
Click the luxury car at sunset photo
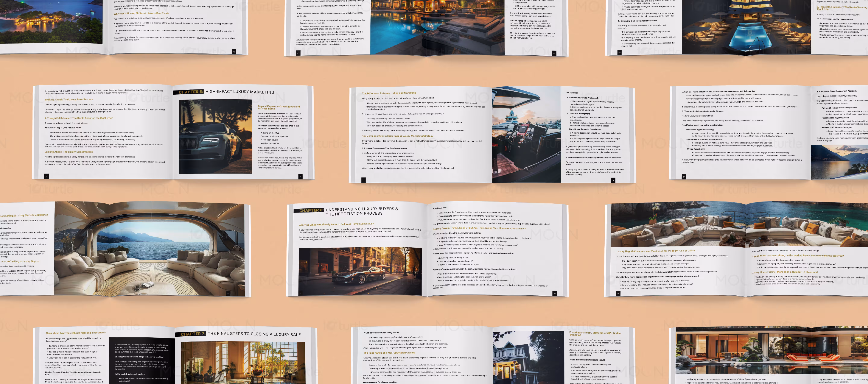tap(215, 137)
